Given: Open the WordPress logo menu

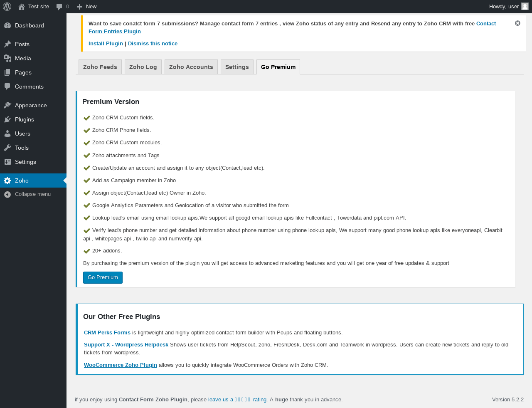Looking at the screenshot, I should 7,7.
